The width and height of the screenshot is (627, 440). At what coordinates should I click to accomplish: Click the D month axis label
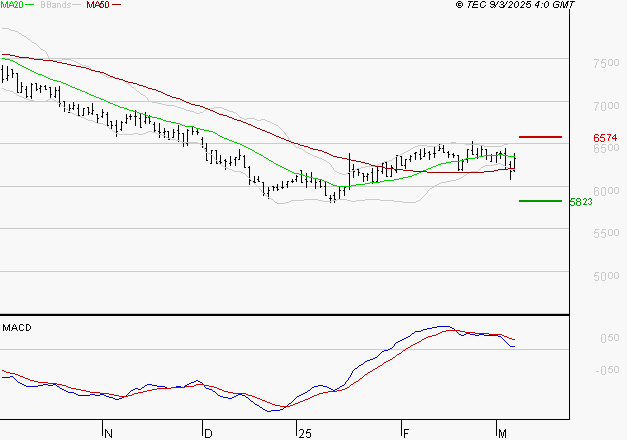(208, 434)
